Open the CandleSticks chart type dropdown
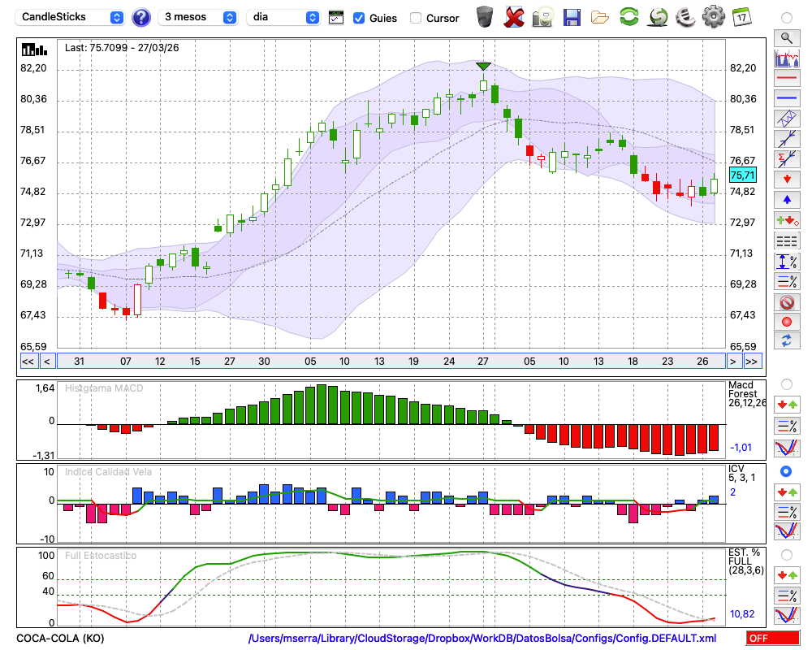This screenshot has height=650, width=812. (71, 17)
